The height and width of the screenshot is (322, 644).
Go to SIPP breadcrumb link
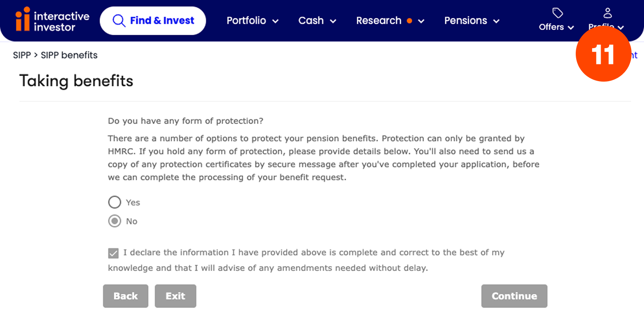point(22,55)
